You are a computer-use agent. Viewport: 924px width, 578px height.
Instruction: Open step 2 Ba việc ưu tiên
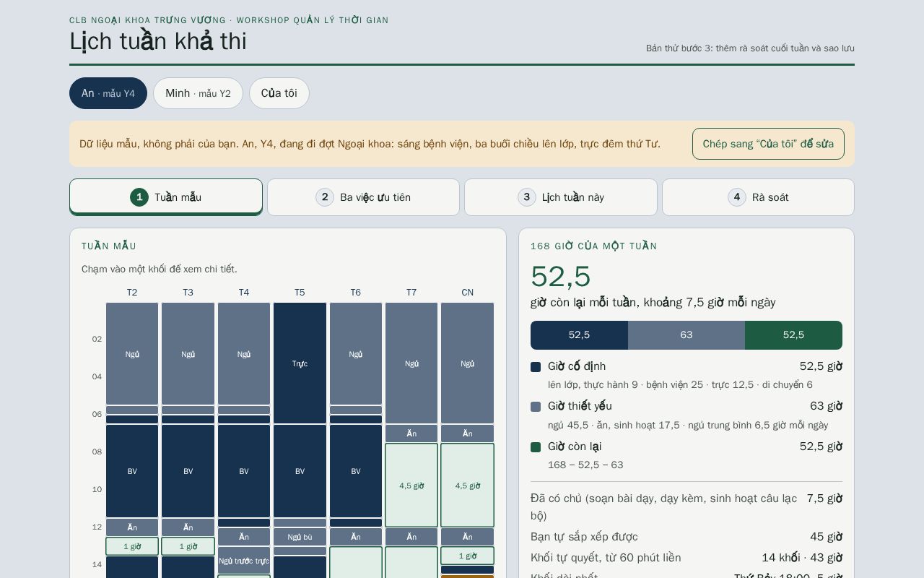363,197
